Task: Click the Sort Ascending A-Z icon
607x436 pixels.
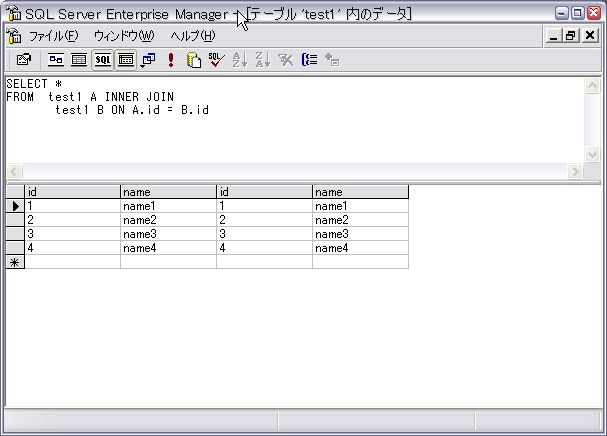Action: (240, 60)
